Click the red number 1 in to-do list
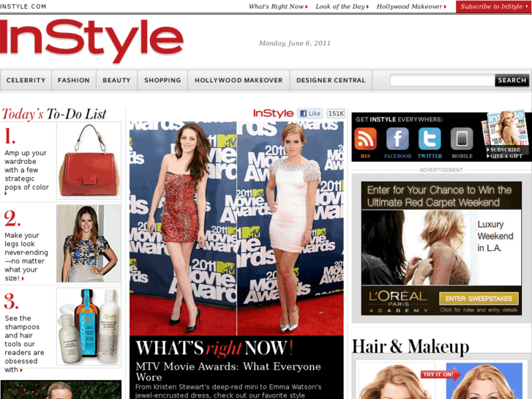This screenshot has width=532, height=399. pyautogui.click(x=10, y=136)
